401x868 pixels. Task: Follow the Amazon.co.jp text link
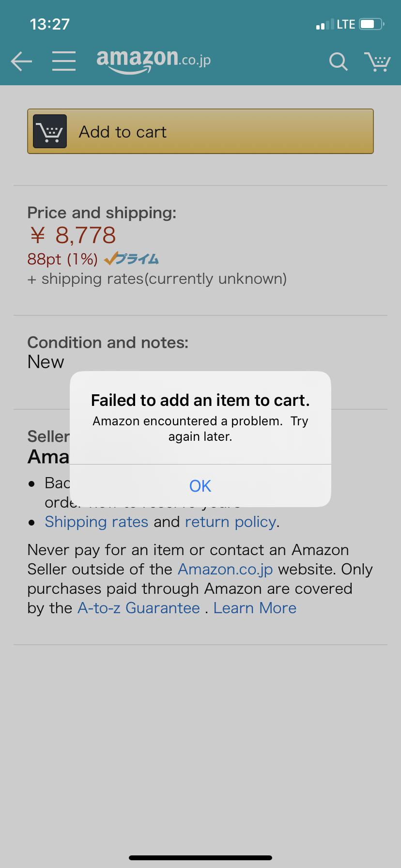pos(225,569)
